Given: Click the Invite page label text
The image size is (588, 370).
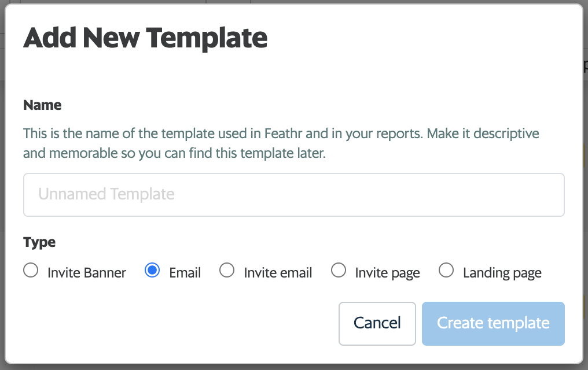Looking at the screenshot, I should [x=387, y=273].
